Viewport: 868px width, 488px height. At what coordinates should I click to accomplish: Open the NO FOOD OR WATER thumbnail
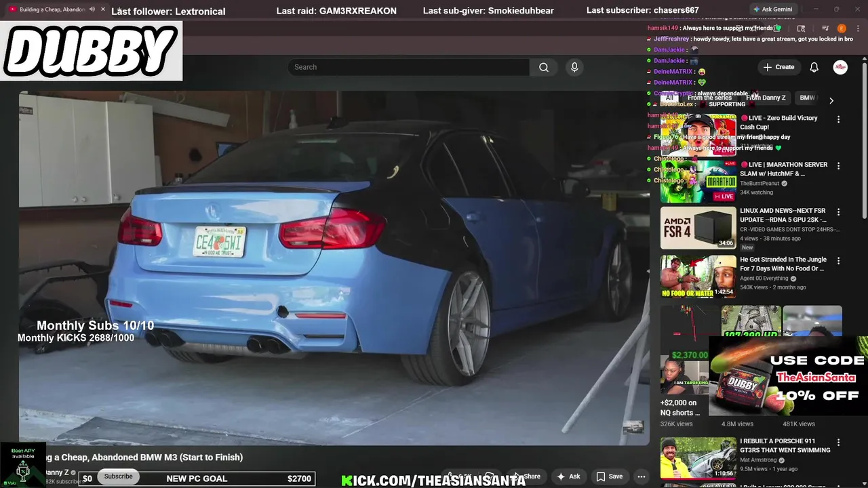pos(698,277)
